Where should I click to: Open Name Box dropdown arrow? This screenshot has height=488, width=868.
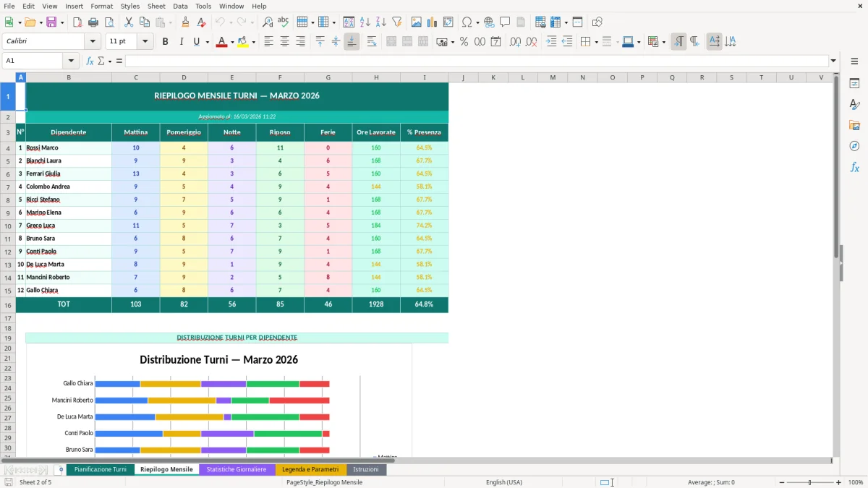pyautogui.click(x=71, y=61)
